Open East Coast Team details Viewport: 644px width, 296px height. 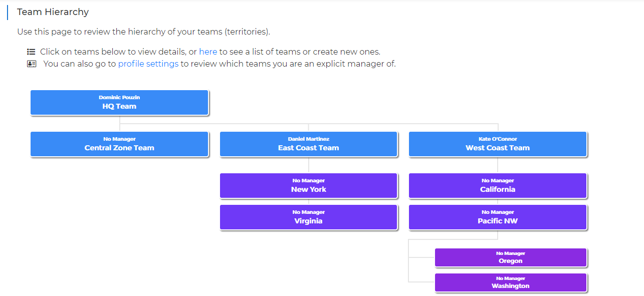pos(308,144)
